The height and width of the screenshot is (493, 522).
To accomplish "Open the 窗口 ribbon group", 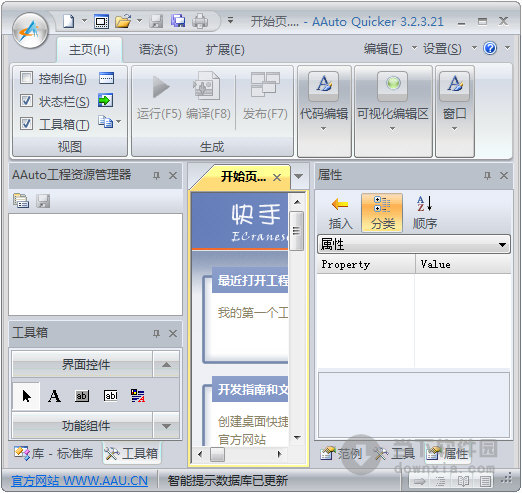I will coord(455,112).
